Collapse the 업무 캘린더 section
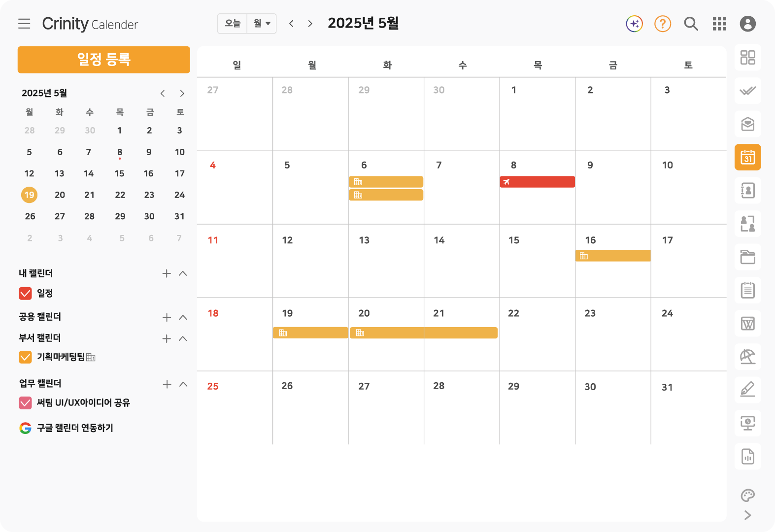 pos(183,384)
